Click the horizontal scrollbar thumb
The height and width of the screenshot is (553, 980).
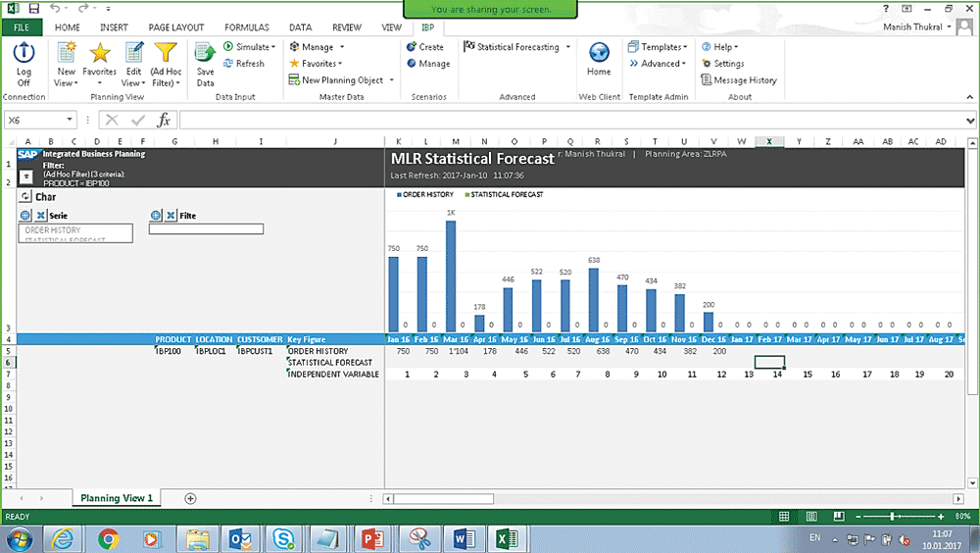click(443, 498)
